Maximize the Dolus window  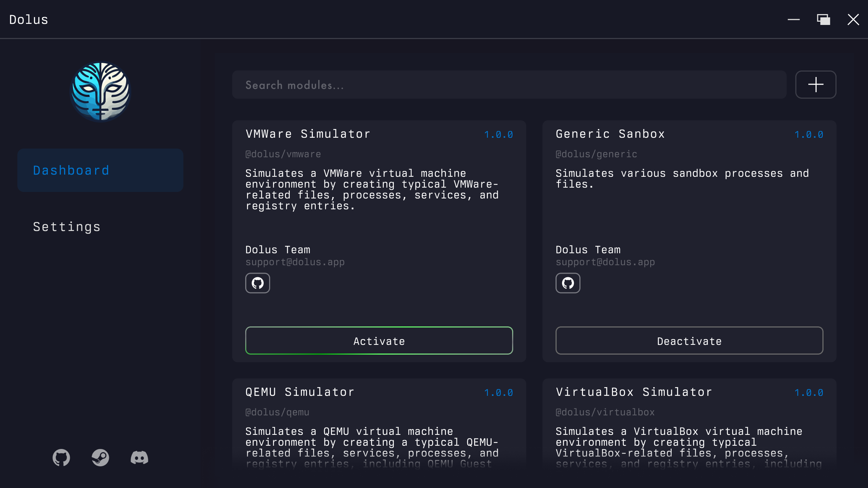[823, 20]
